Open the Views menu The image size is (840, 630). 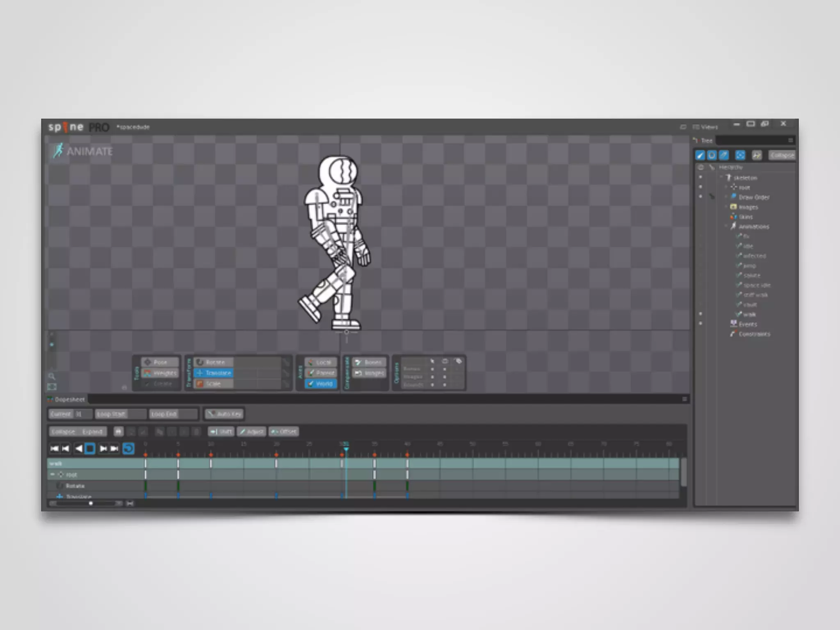tap(705, 127)
